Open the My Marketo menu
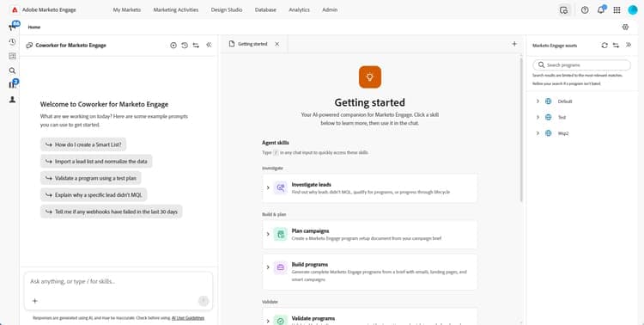This screenshot has height=325, width=644. click(127, 9)
